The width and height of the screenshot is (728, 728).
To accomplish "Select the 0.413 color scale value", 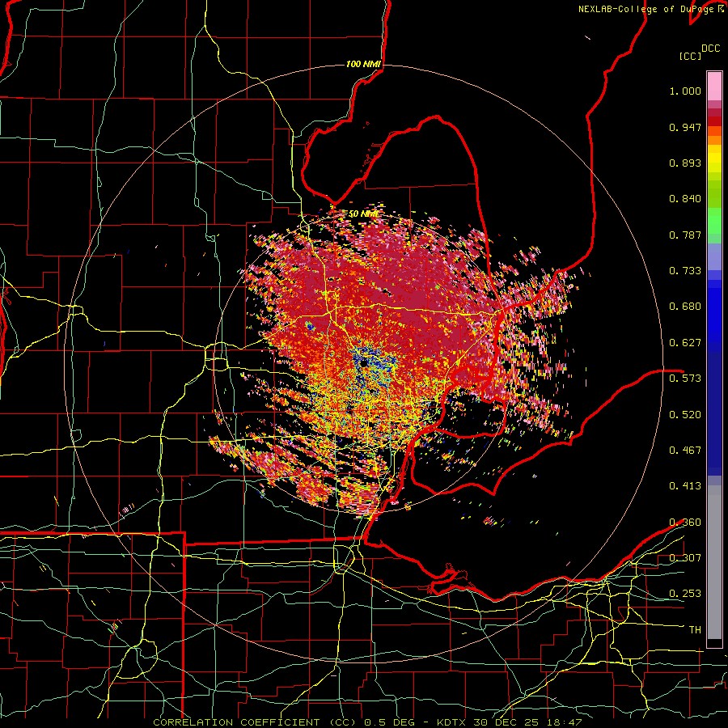I will [x=685, y=486].
